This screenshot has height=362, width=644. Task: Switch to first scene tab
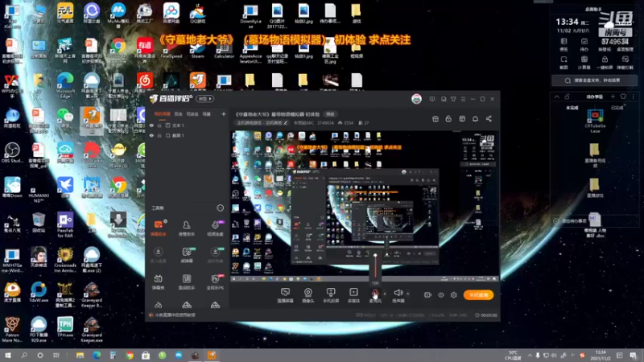point(162,114)
